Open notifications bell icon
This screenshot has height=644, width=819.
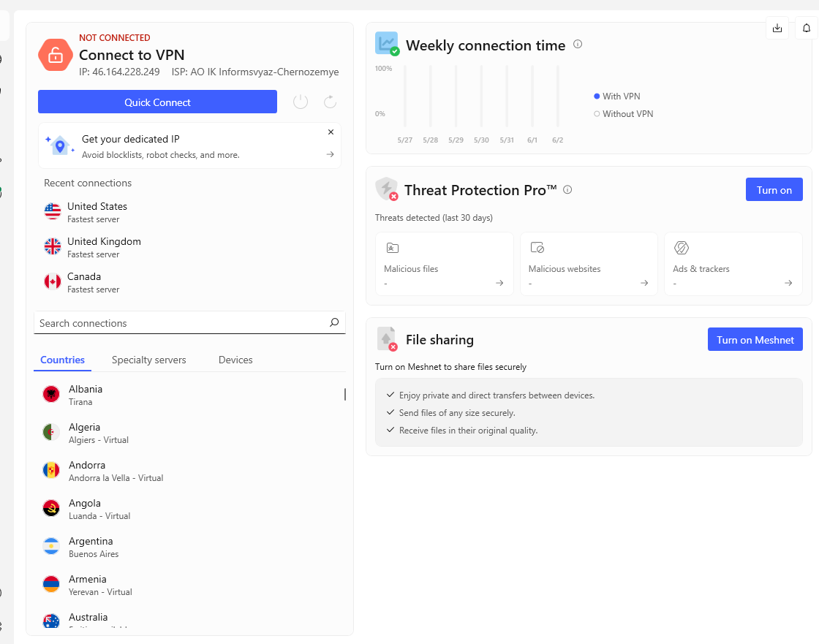[807, 29]
